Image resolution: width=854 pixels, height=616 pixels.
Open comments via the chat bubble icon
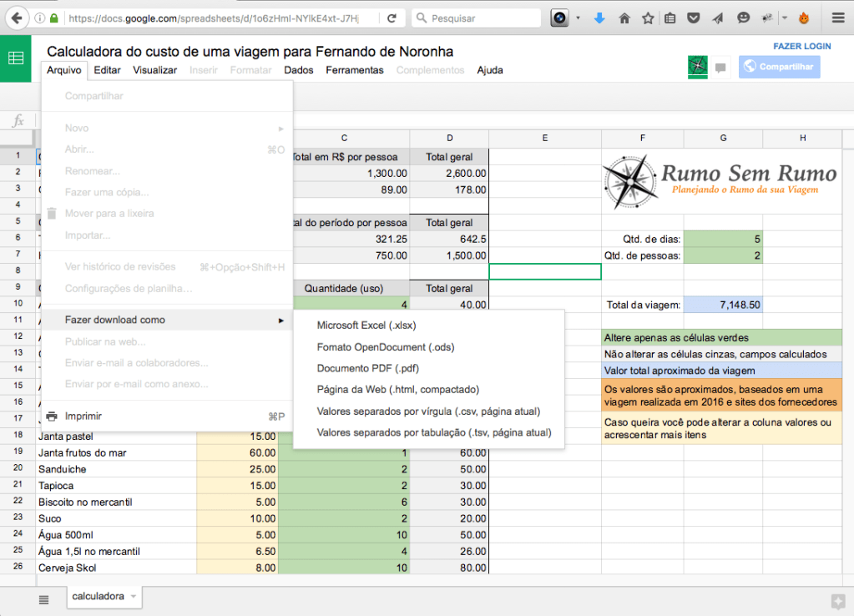[x=720, y=67]
